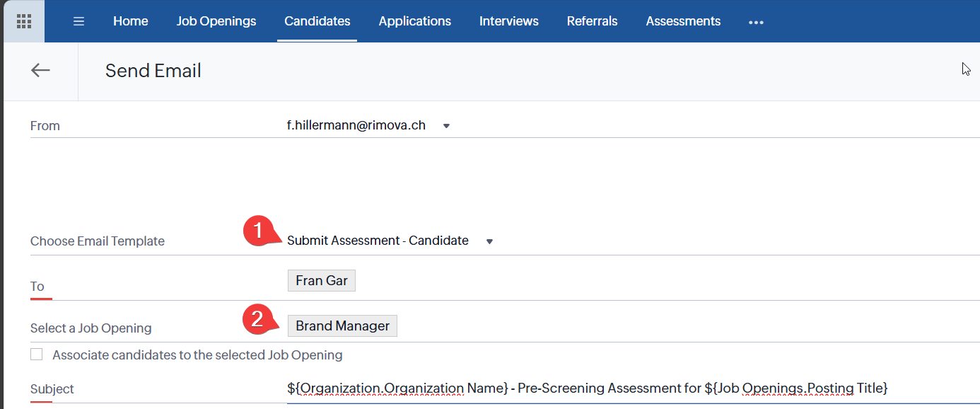Click the Fran Gar recipient chip

(322, 281)
